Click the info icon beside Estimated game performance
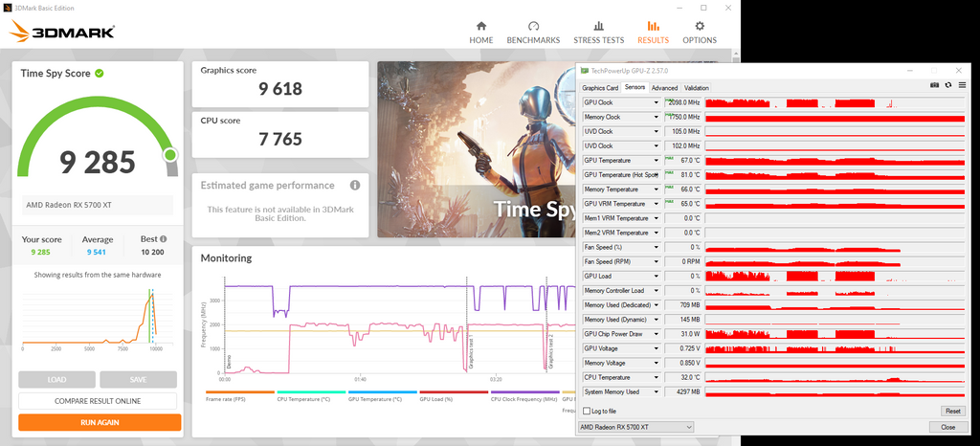Screen dimensions: 980x446 (x=355, y=186)
